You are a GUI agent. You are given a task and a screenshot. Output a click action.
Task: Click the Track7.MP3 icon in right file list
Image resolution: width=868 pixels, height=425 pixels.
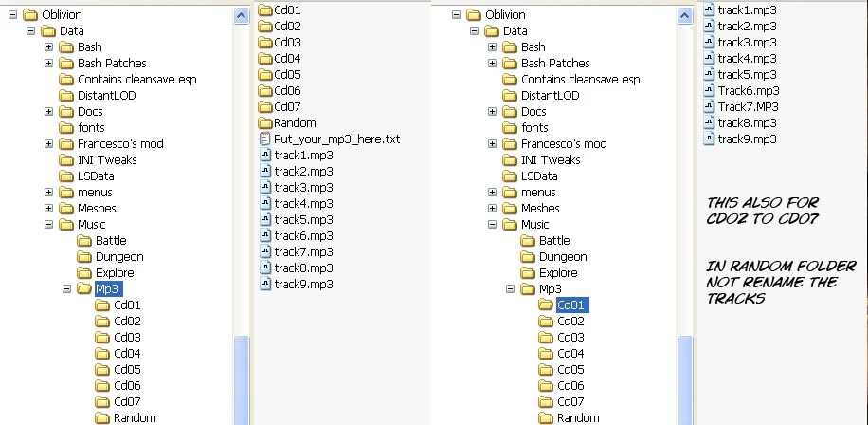[x=709, y=106]
